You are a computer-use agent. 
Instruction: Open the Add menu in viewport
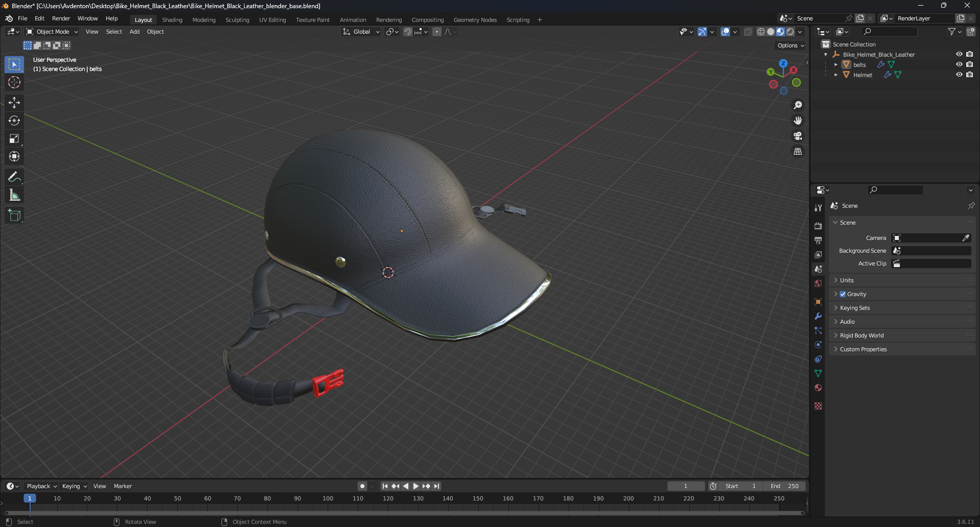[134, 32]
